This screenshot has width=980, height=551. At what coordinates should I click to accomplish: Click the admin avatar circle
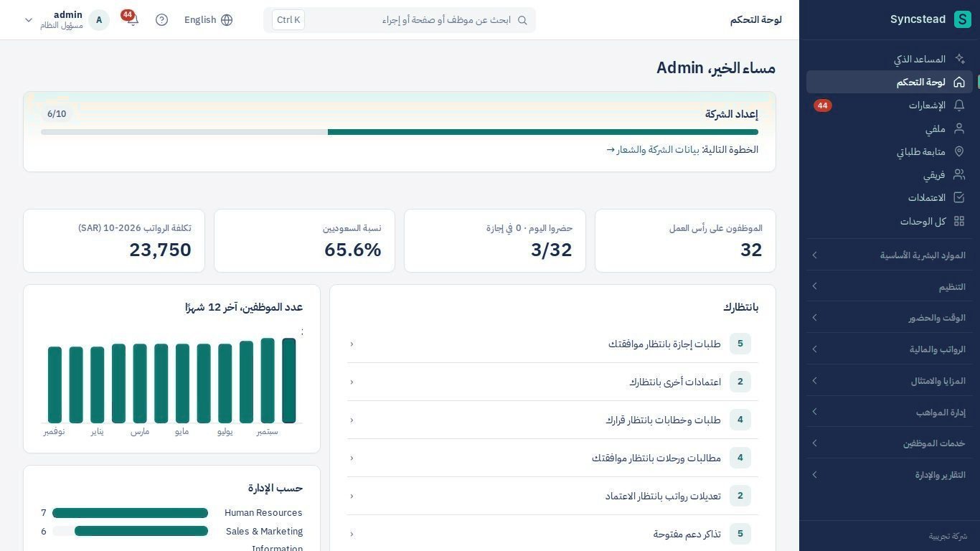click(x=99, y=20)
